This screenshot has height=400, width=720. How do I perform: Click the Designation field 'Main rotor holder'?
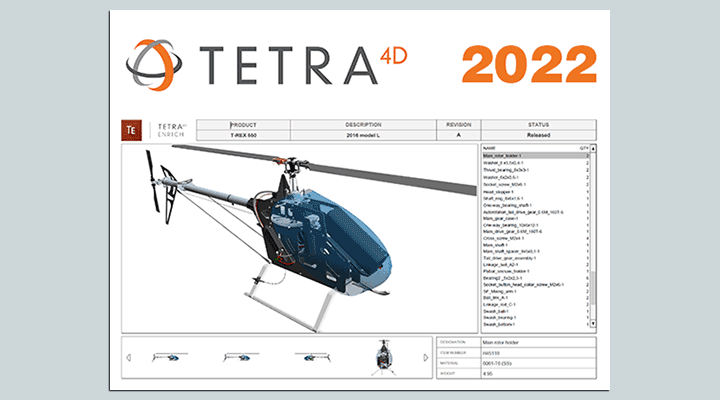coord(539,343)
